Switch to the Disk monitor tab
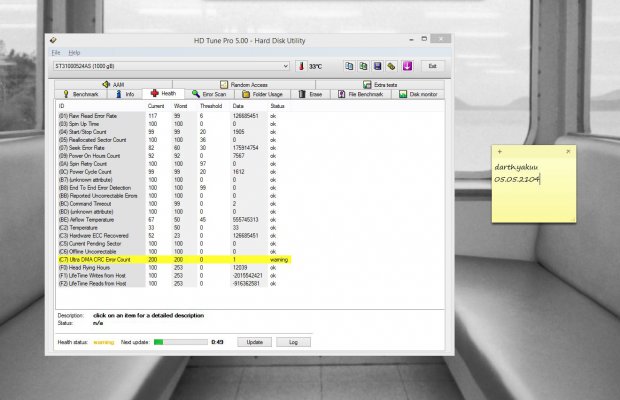 418,94
